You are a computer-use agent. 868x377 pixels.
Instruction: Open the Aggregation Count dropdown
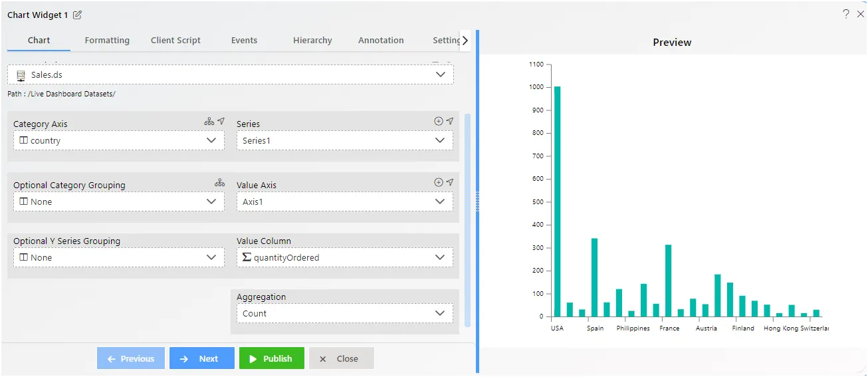(345, 313)
